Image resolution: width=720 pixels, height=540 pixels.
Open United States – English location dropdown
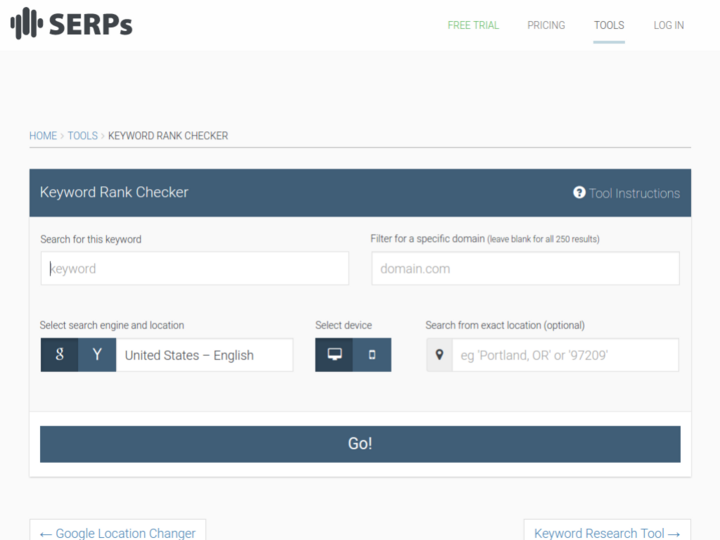(x=204, y=355)
